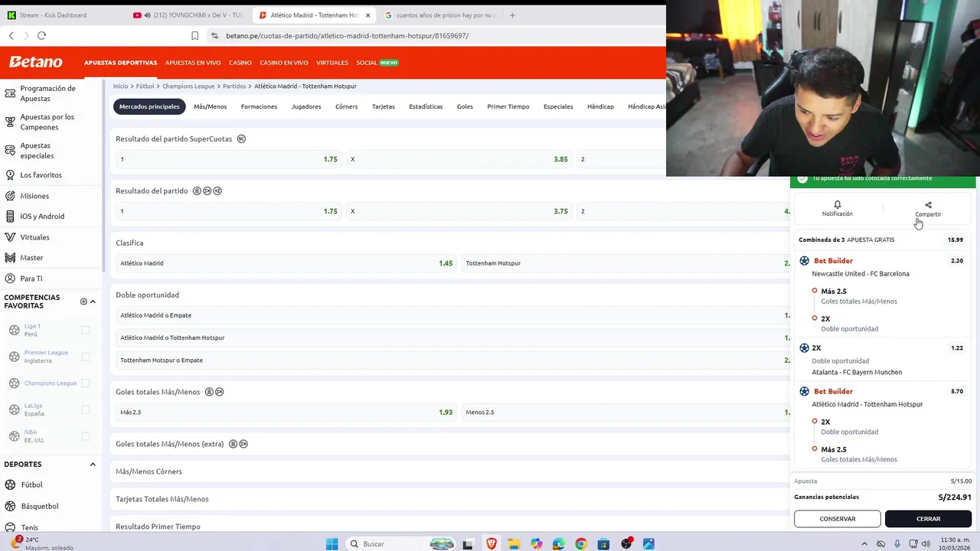
Task: Toggle the LaLiga España checkbox
Action: click(x=86, y=409)
